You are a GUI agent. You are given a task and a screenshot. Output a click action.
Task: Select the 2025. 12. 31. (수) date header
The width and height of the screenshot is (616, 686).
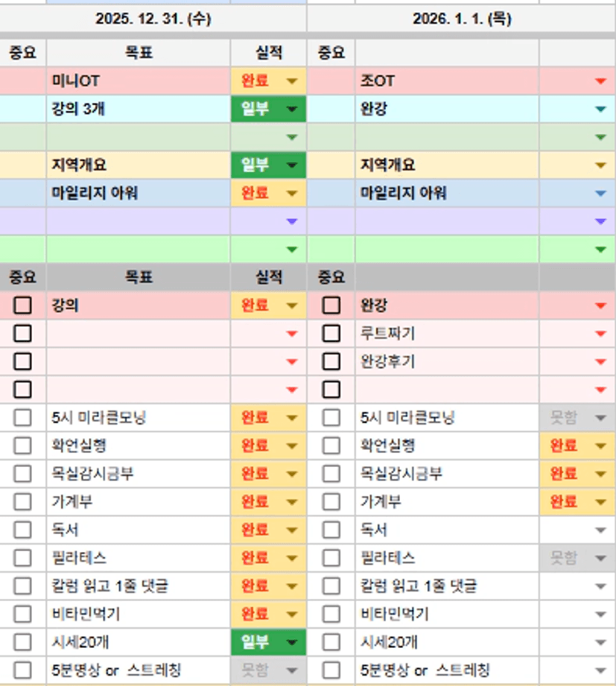(x=153, y=19)
